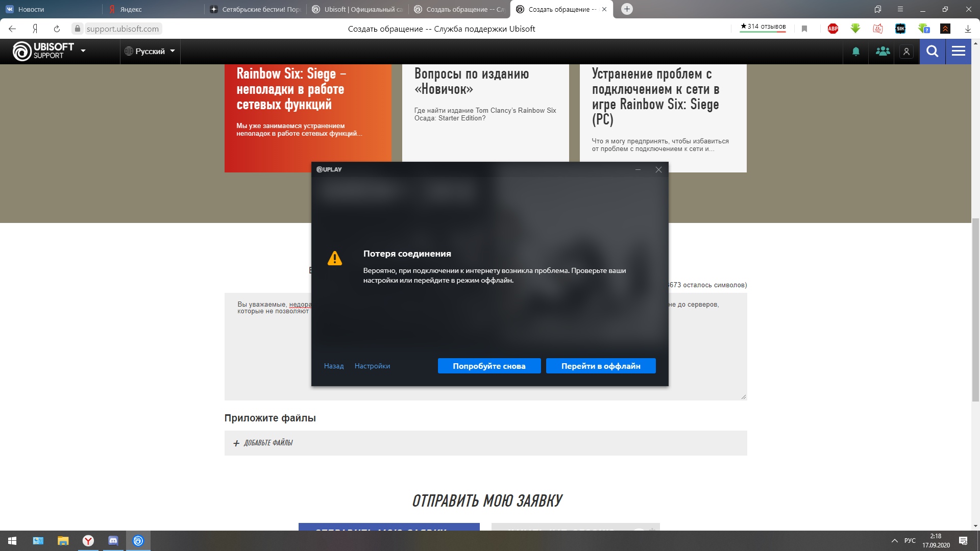The image size is (980, 551).
Task: Show hidden tray icons chevron
Action: click(894, 541)
